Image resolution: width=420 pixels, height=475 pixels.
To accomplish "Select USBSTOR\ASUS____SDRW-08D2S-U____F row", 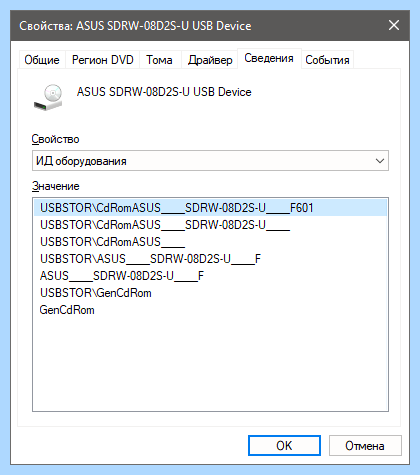I will click(210, 259).
